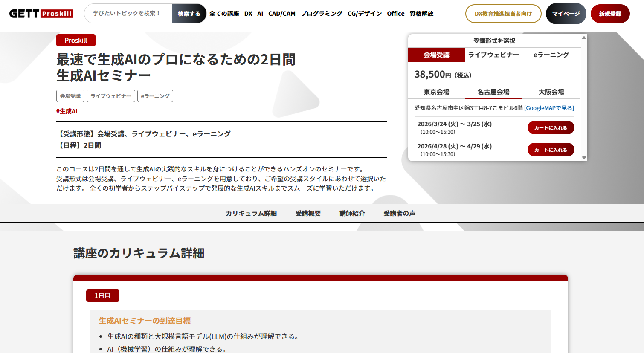Click the GETT Proskill logo
644x353 pixels.
(x=41, y=14)
